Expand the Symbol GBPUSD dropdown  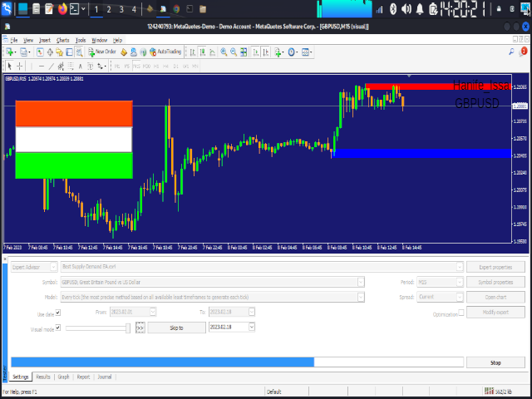click(361, 282)
